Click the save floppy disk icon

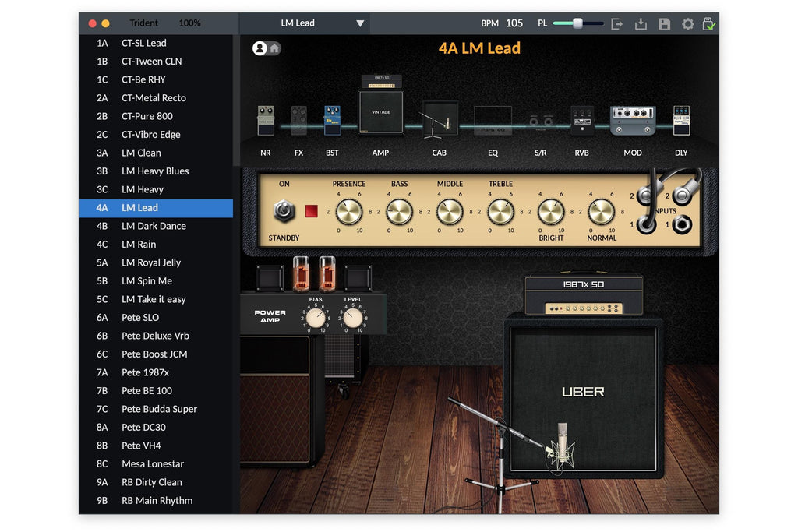[664, 23]
